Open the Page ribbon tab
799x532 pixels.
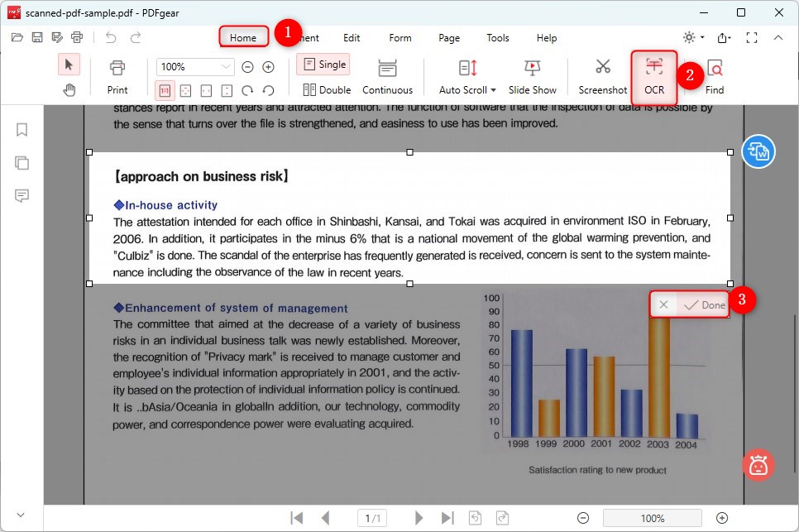[x=448, y=38]
